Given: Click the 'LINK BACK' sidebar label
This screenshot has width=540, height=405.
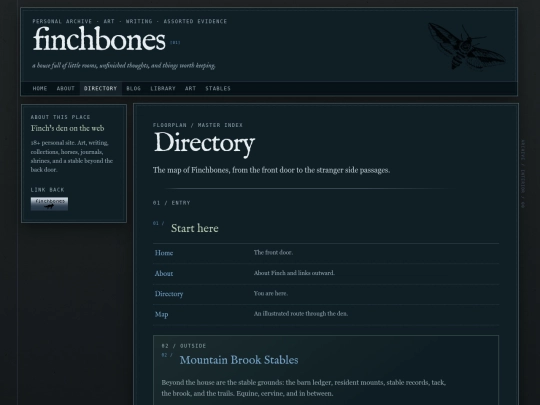Looking at the screenshot, I should tap(48, 190).
